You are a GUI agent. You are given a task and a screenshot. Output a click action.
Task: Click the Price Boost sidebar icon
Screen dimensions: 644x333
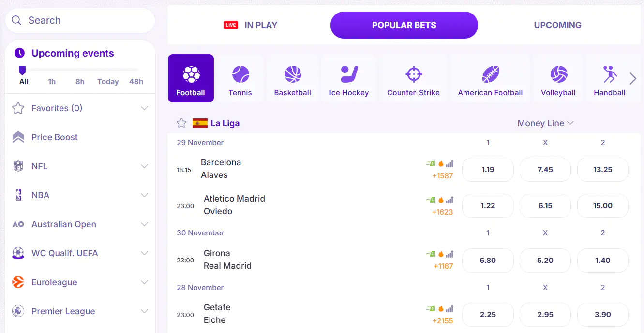[18, 137]
